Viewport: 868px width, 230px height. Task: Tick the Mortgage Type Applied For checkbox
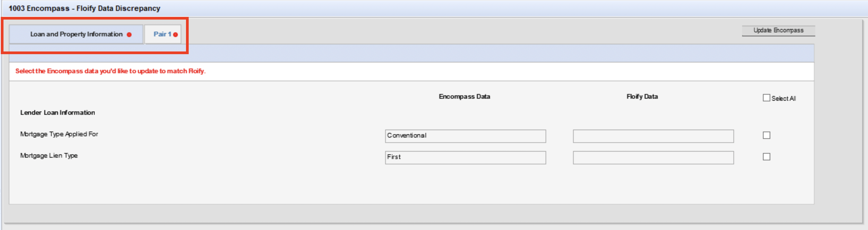(766, 135)
